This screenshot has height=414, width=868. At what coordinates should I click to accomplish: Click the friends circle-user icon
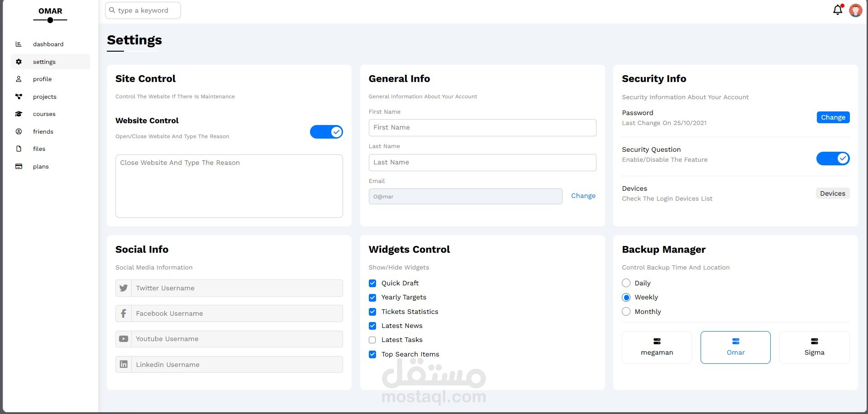click(19, 131)
